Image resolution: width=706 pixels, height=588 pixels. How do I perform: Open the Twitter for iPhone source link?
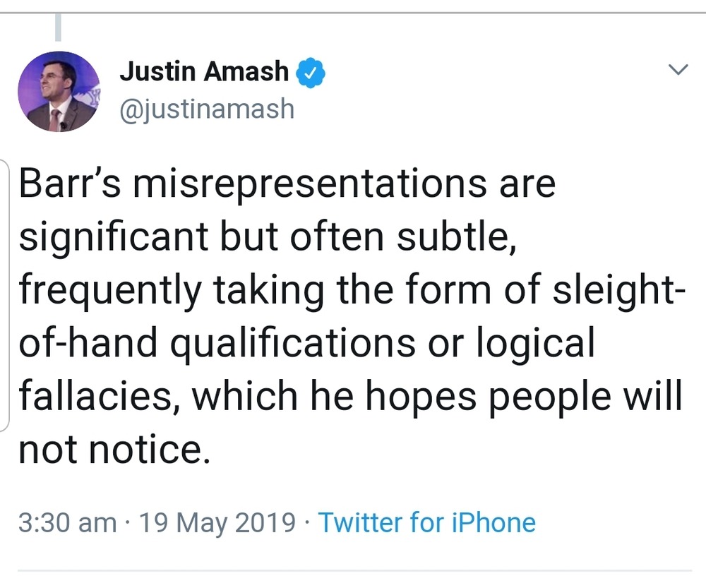point(426,523)
